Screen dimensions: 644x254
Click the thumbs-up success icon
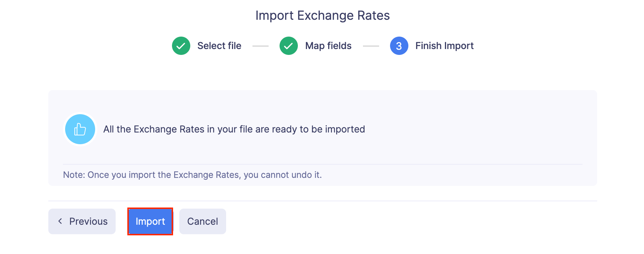(80, 129)
